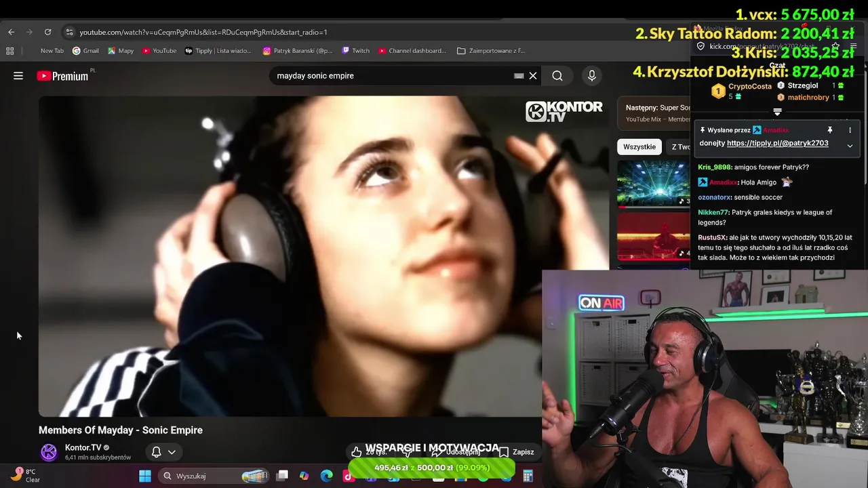This screenshot has width=868, height=488.
Task: Open CryptoCosta in the gift leaderboard
Action: point(750,87)
